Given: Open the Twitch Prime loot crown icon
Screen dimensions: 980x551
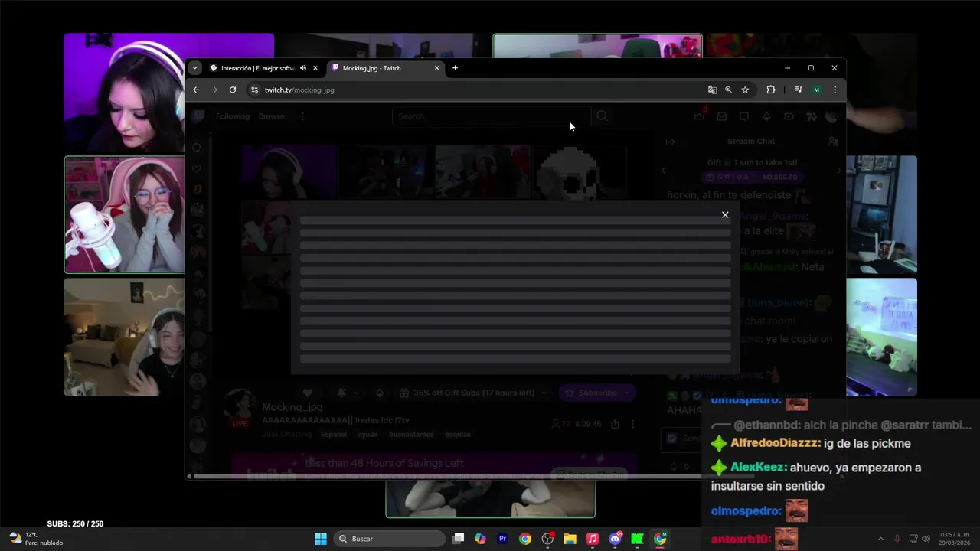Looking at the screenshot, I should click(699, 116).
